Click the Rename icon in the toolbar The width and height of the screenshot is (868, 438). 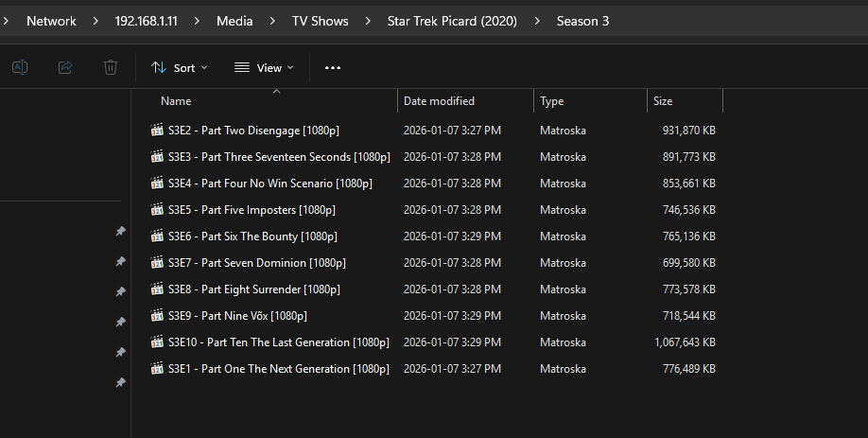20,67
